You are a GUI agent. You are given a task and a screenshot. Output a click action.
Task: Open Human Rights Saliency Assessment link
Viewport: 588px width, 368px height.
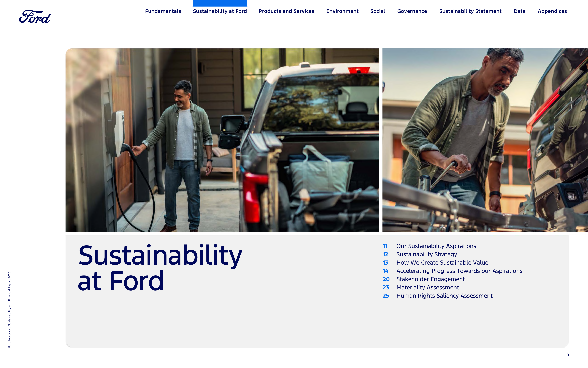click(x=444, y=296)
